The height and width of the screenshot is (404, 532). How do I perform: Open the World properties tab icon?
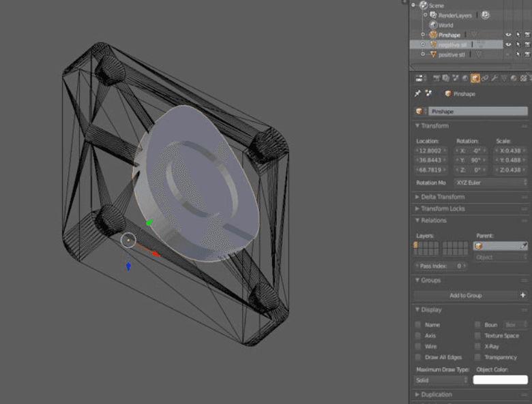point(465,78)
